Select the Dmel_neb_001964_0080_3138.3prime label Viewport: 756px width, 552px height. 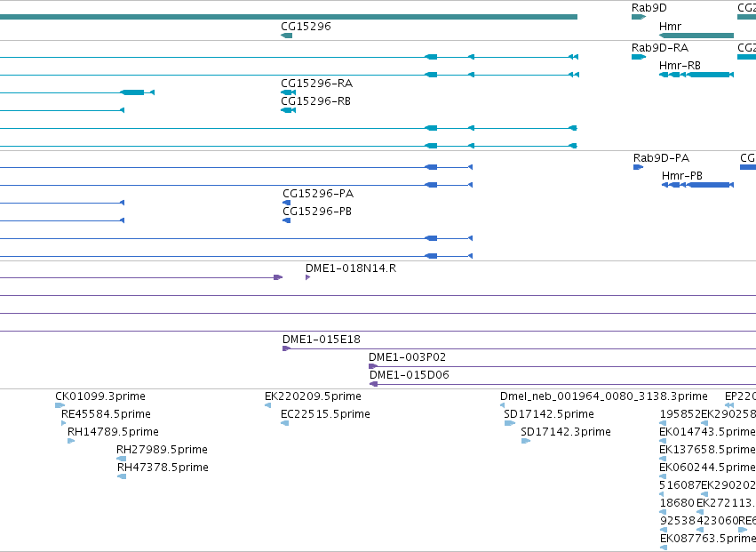(x=603, y=396)
